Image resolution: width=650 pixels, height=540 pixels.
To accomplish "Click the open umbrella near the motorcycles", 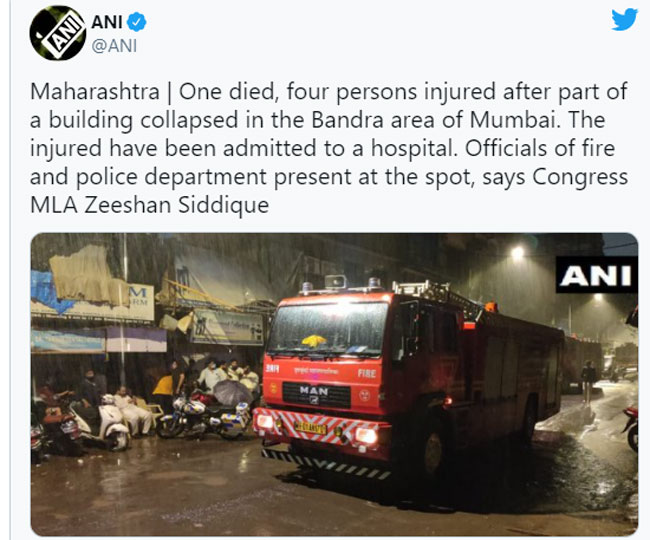I will click(233, 392).
